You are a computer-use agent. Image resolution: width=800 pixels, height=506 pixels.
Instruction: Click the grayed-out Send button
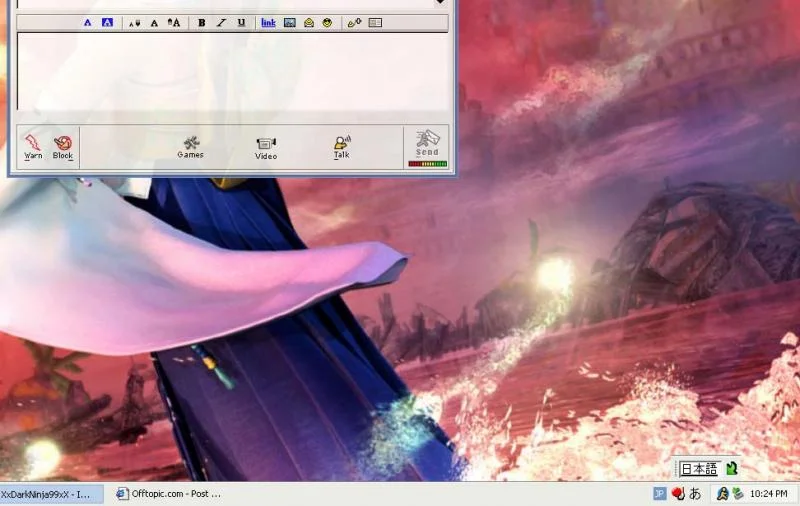428,147
